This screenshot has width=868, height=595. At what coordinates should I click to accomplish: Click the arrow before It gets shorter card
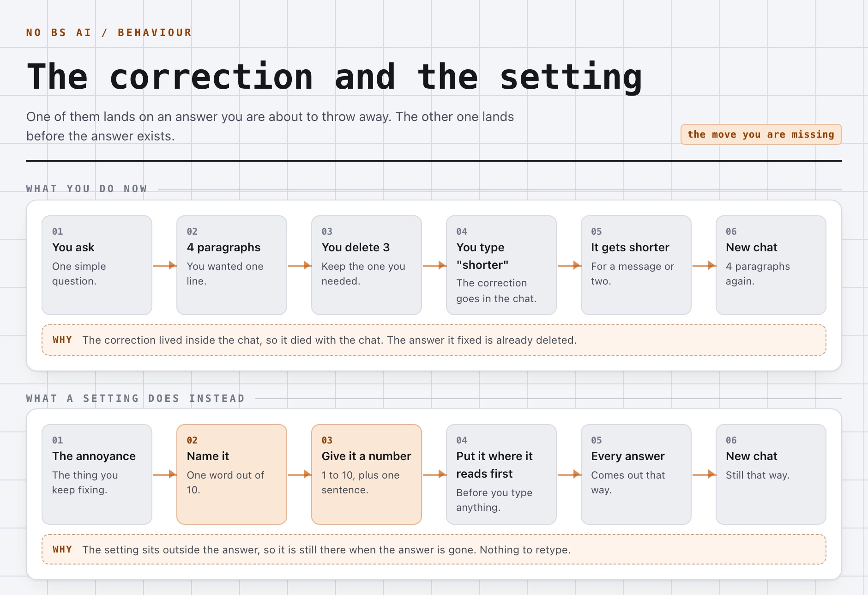569,265
